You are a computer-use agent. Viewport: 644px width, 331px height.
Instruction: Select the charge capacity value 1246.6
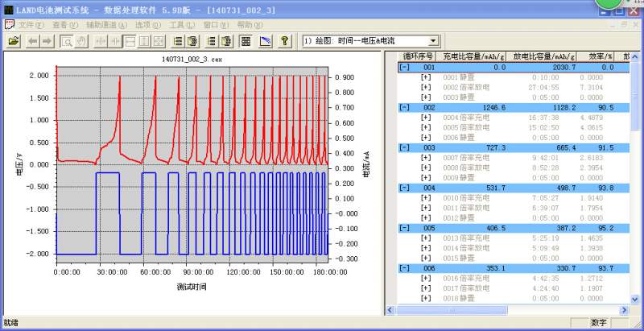click(493, 108)
